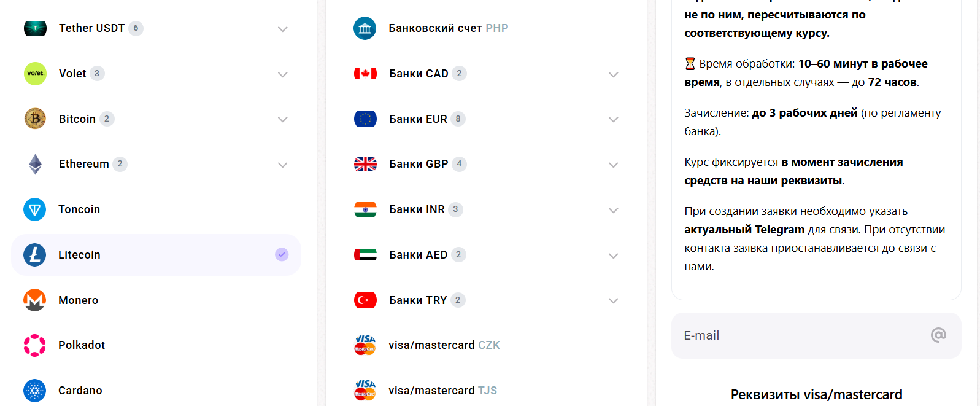This screenshot has width=980, height=406.
Task: Click the @ icon in the E-mail field
Action: pos(938,335)
